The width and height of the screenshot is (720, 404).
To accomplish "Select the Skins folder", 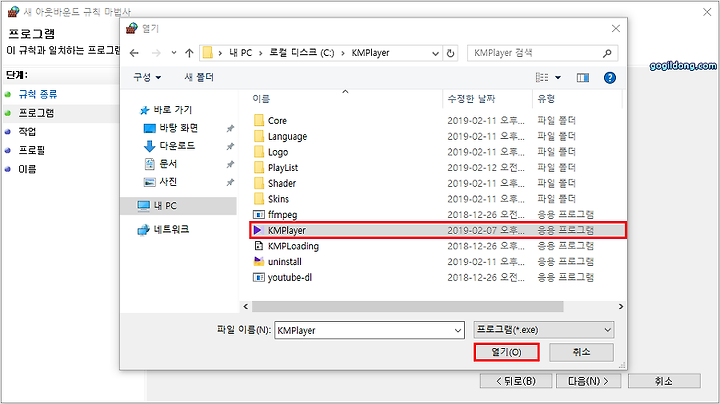I will [x=278, y=199].
